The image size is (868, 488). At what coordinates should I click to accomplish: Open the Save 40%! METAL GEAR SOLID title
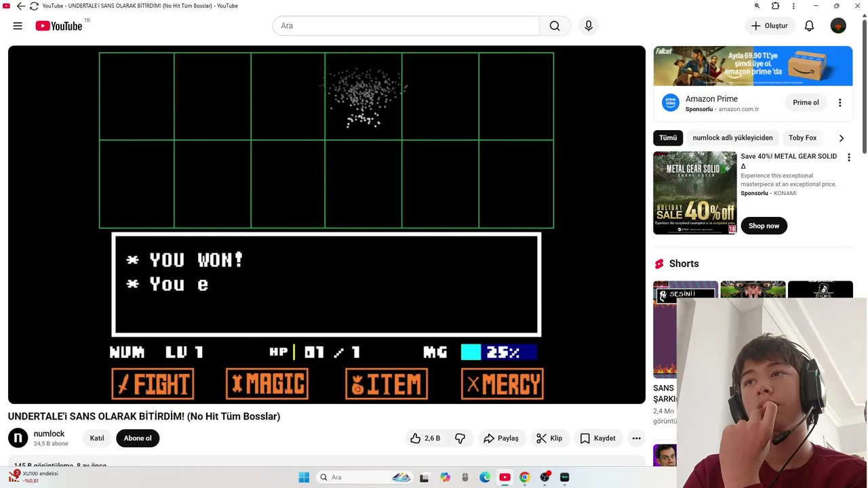point(789,161)
